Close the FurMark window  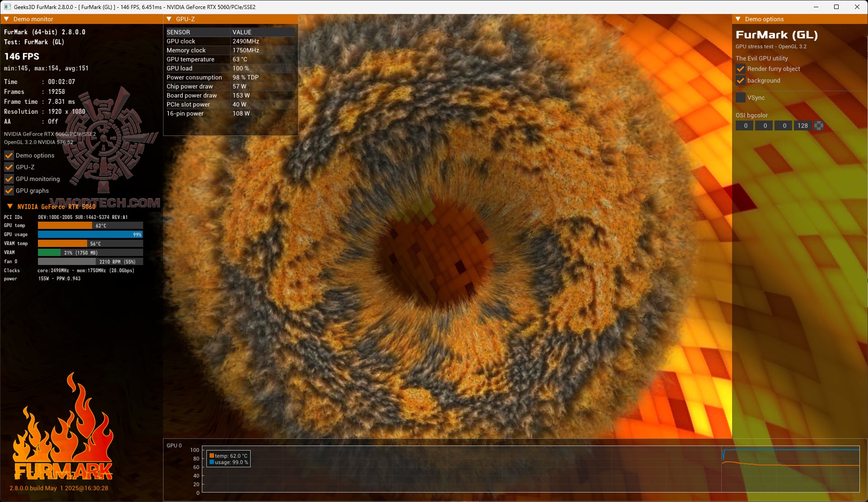click(857, 7)
